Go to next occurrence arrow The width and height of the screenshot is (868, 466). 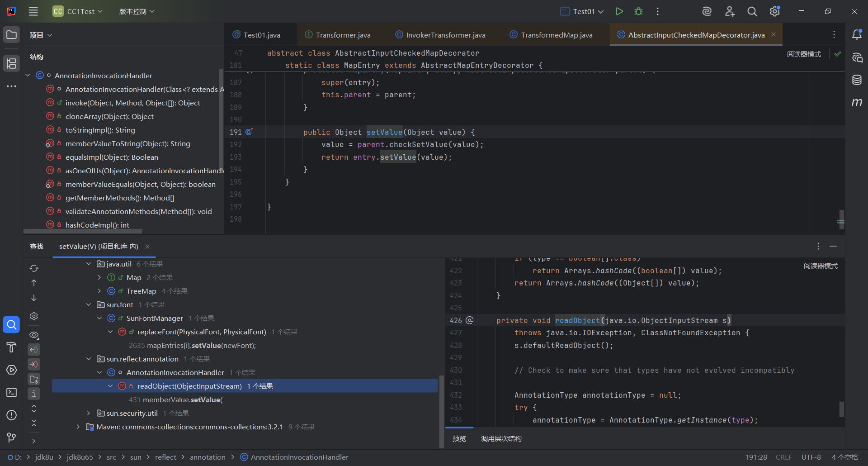coord(34,298)
